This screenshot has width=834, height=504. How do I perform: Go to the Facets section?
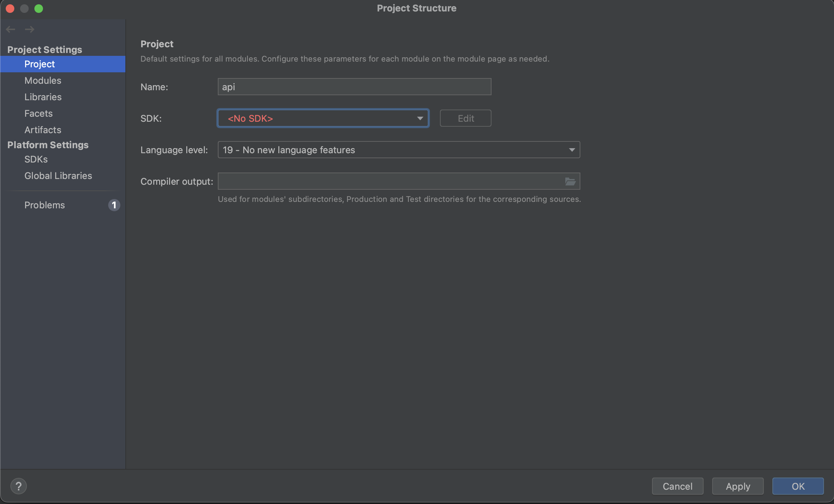click(x=38, y=113)
